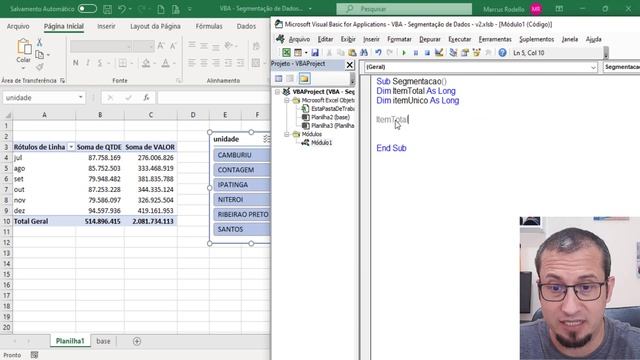640x360 pixels.
Task: Open Properties Window icon in VBA toolbar
Action: 464,53
